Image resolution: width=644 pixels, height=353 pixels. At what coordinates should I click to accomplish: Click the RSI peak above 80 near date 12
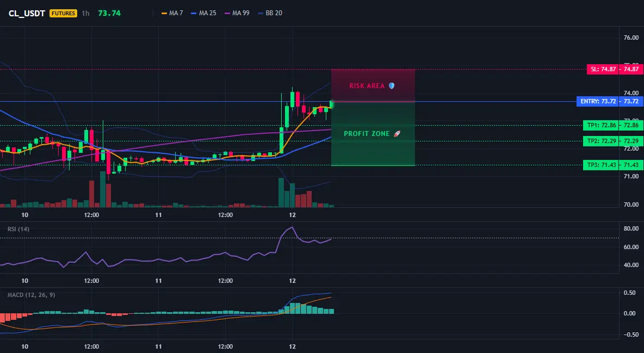coord(292,227)
